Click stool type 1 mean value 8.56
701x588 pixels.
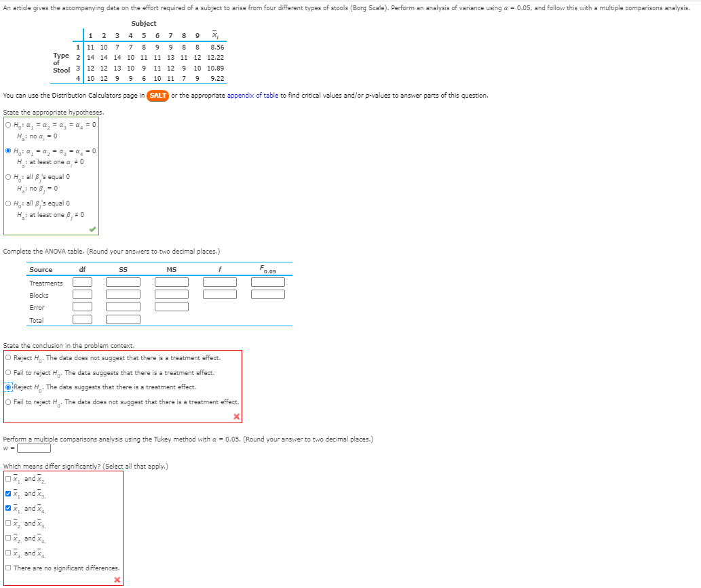217,47
